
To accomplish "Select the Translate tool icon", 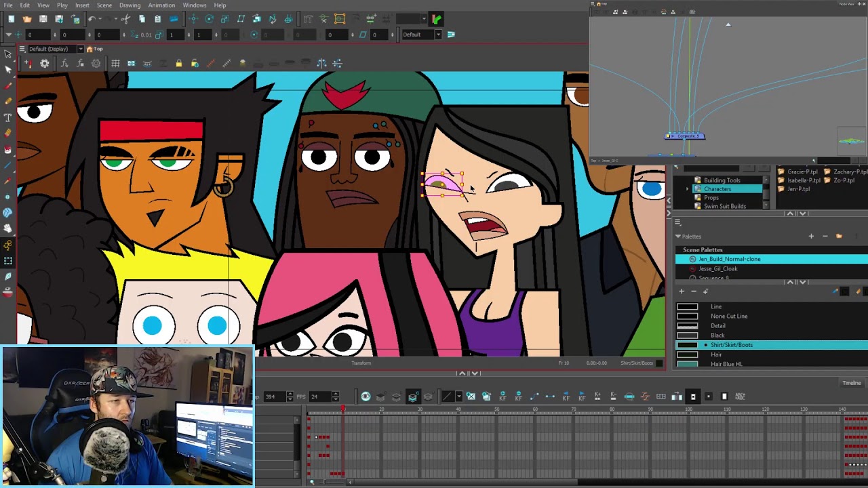I will [193, 19].
